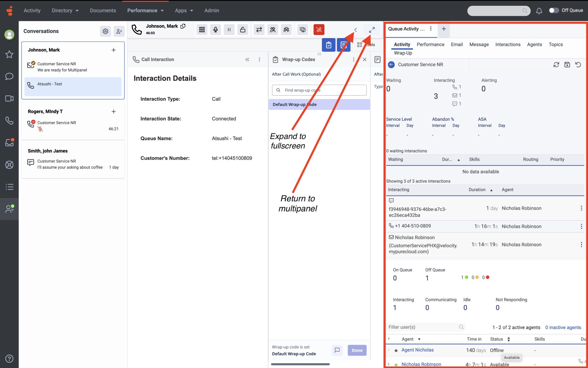Switch to the Agents tab in Queue Activity
The height and width of the screenshot is (368, 588).
tap(534, 44)
